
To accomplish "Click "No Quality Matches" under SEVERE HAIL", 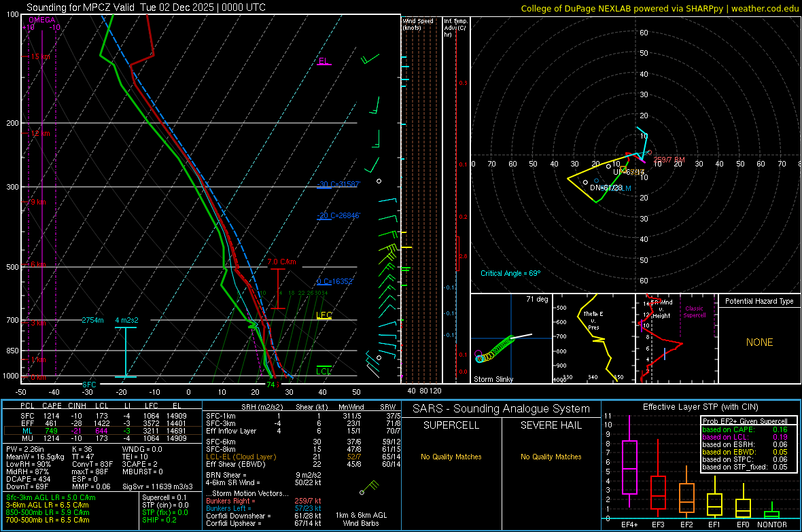I will coord(551,457).
